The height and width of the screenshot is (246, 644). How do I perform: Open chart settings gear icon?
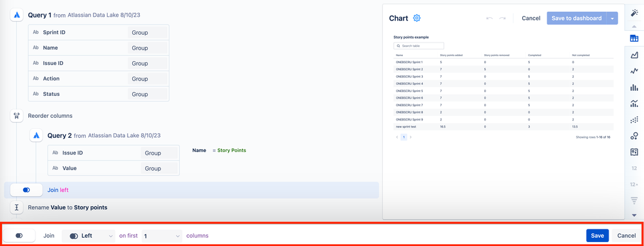(x=417, y=18)
